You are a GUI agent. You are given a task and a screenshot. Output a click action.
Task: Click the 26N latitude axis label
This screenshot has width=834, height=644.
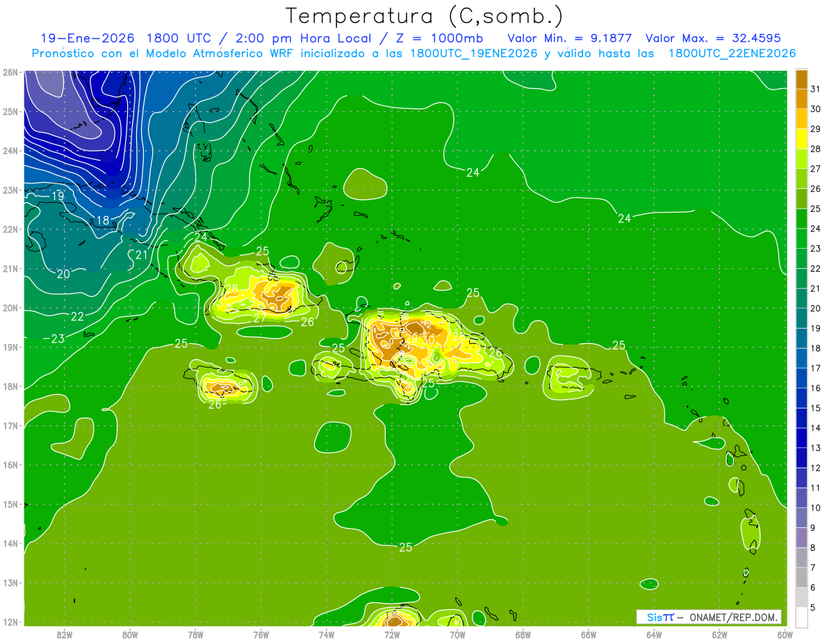coord(10,72)
